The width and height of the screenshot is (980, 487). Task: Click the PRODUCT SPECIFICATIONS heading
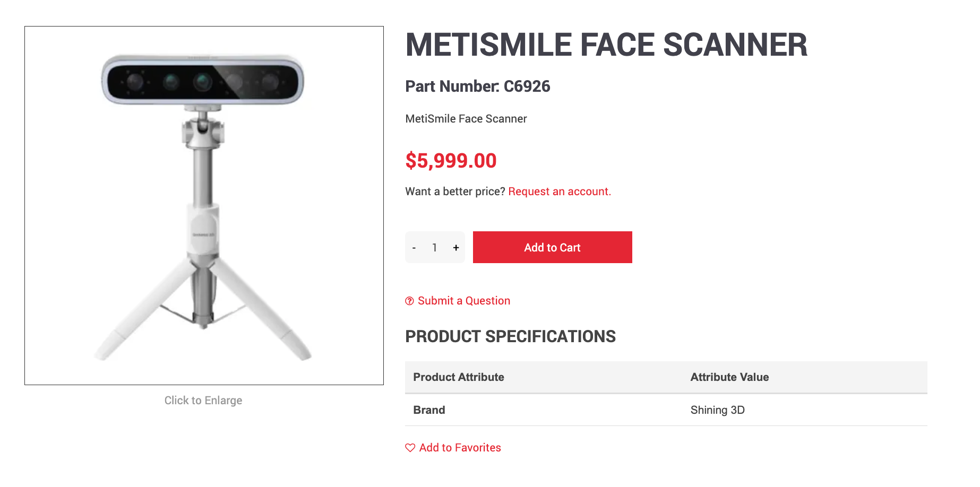[x=511, y=336]
